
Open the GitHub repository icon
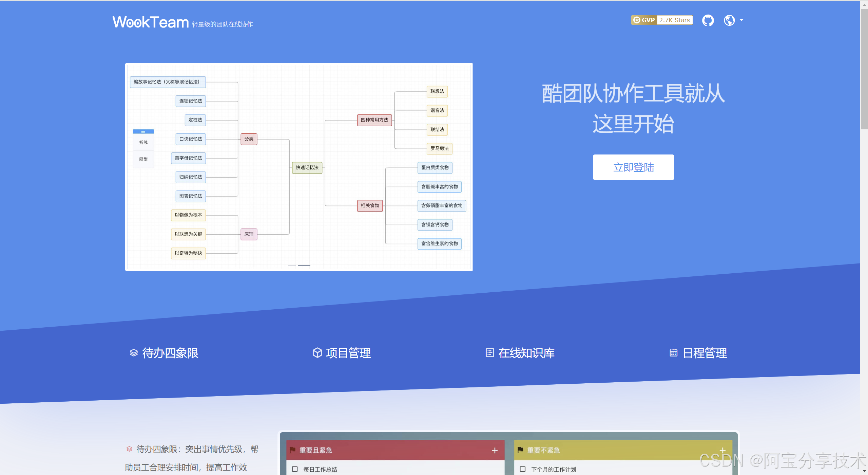(708, 20)
